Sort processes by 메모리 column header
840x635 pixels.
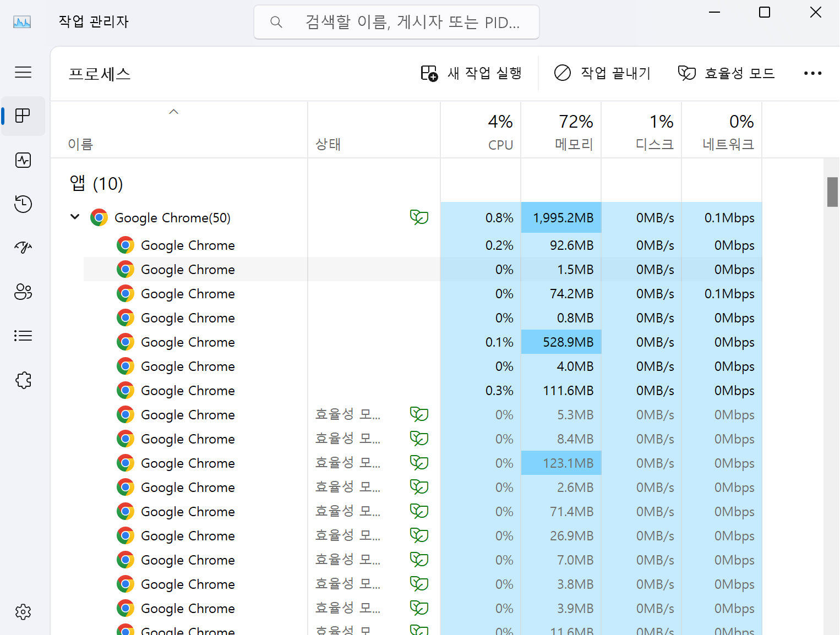tap(561, 130)
